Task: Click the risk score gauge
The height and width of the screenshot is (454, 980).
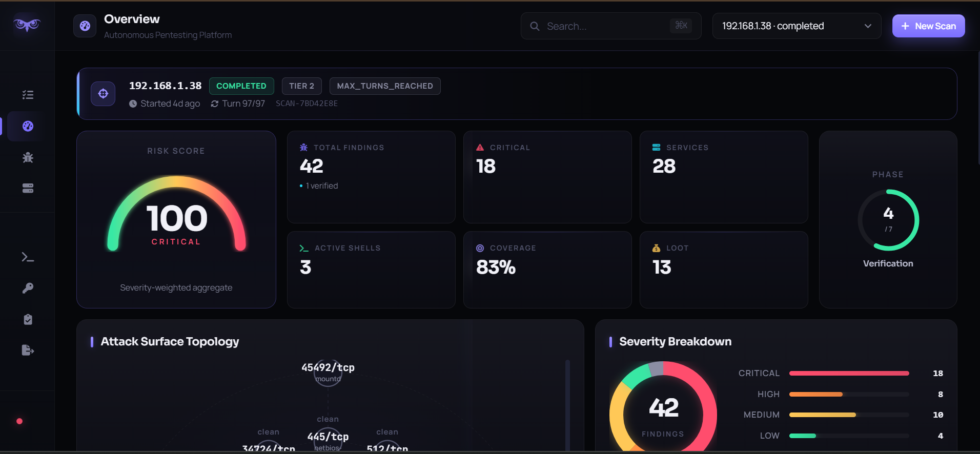Action: click(x=176, y=214)
